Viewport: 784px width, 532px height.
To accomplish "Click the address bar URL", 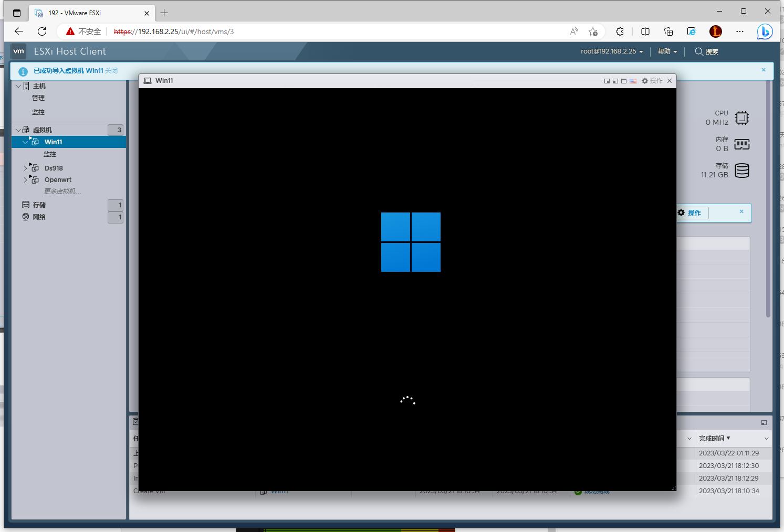I will coord(174,31).
